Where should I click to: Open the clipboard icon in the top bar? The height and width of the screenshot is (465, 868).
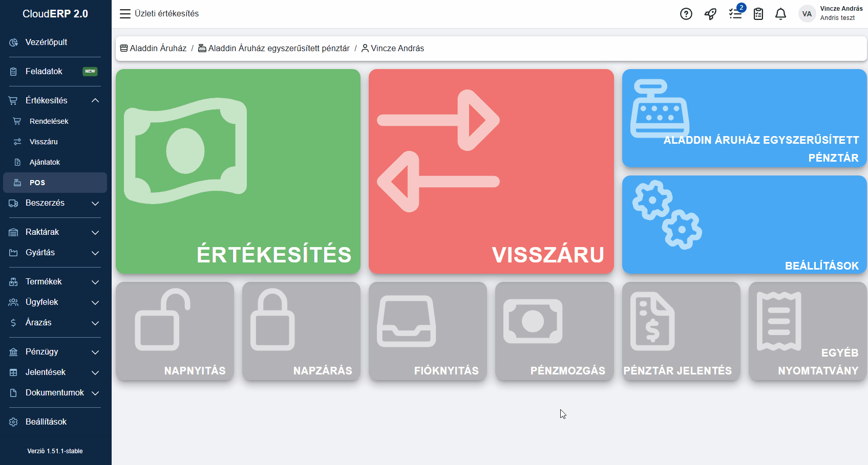(x=758, y=14)
